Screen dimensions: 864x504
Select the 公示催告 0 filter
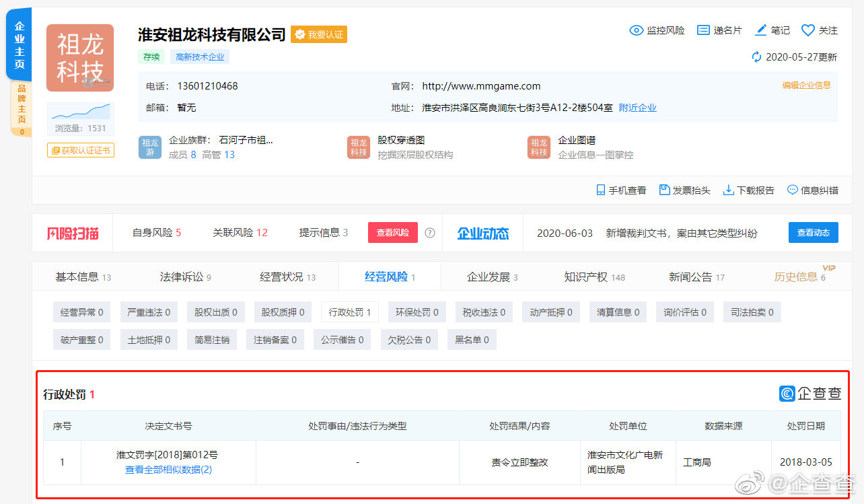click(x=342, y=340)
